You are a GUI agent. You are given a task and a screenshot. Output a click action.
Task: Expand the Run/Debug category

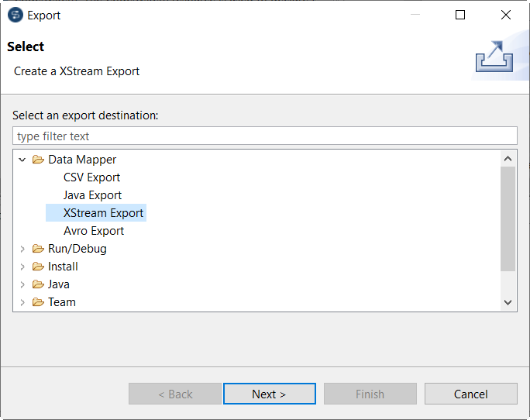pyautogui.click(x=22, y=249)
